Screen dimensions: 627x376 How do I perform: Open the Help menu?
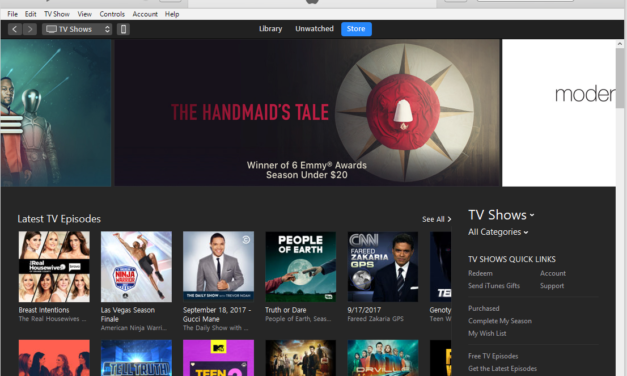point(172,14)
